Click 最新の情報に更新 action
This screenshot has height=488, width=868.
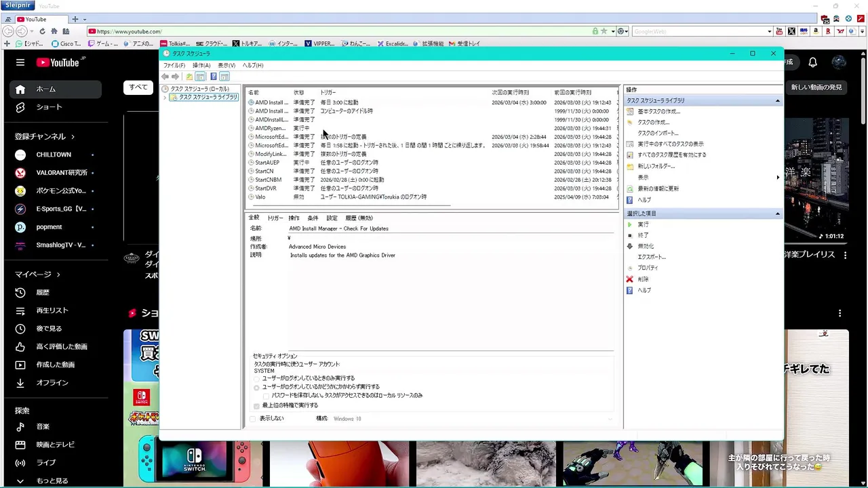658,188
